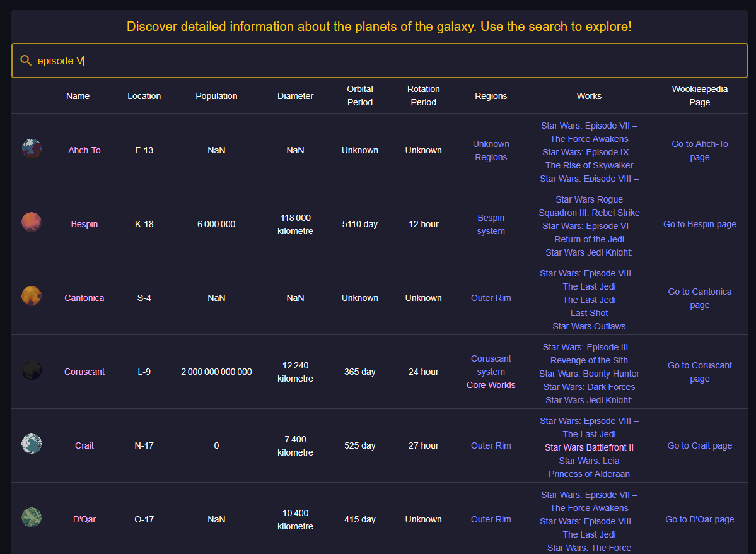Click the Location column header

tap(144, 96)
